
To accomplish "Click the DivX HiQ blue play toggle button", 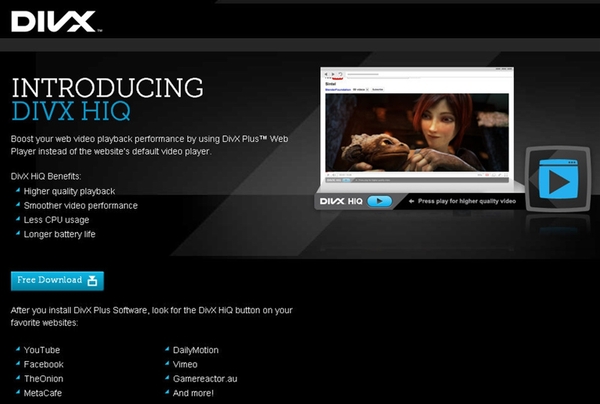I will click(379, 201).
